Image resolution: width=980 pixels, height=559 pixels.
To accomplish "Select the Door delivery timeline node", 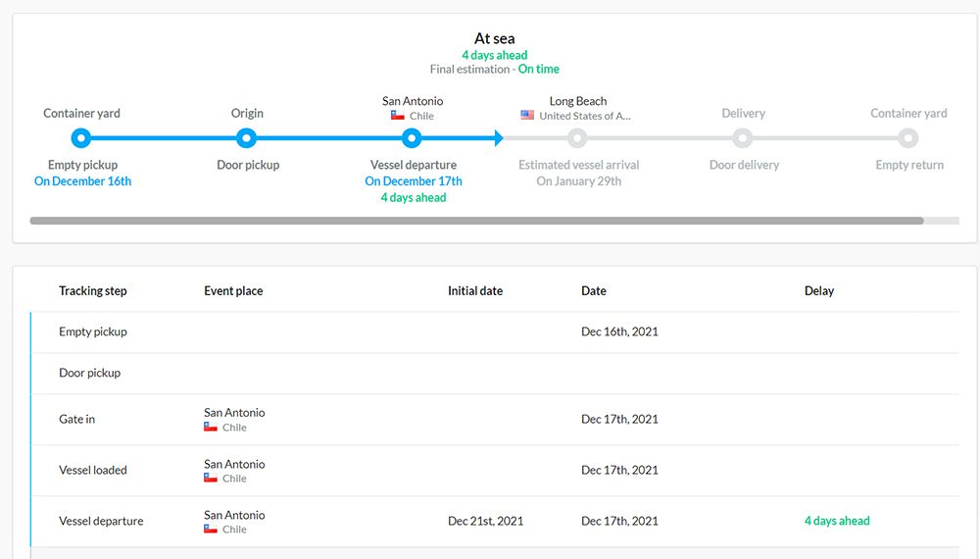I will click(743, 138).
